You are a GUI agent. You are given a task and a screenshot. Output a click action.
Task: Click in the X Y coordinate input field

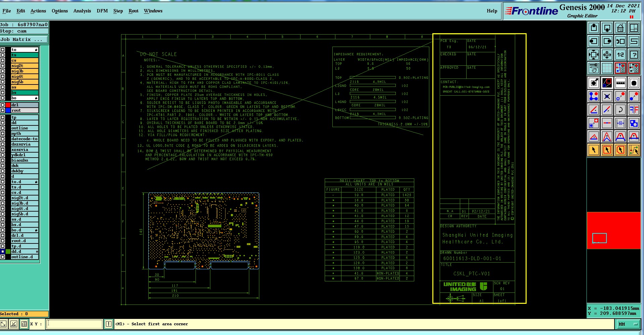pyautogui.click(x=74, y=324)
